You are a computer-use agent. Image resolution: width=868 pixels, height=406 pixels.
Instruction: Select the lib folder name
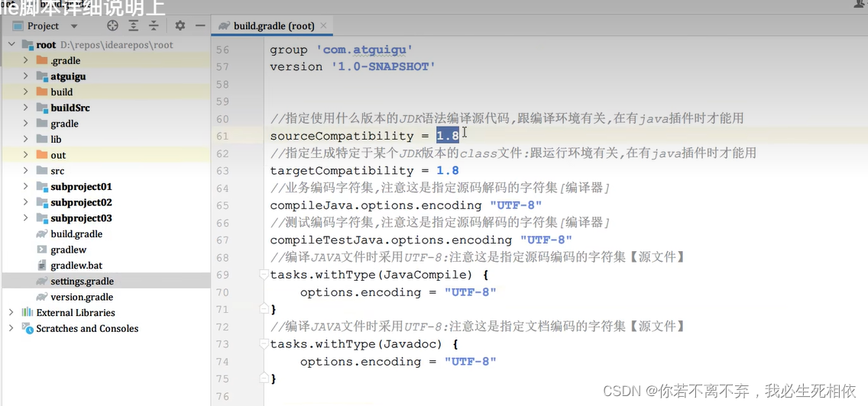tap(56, 140)
